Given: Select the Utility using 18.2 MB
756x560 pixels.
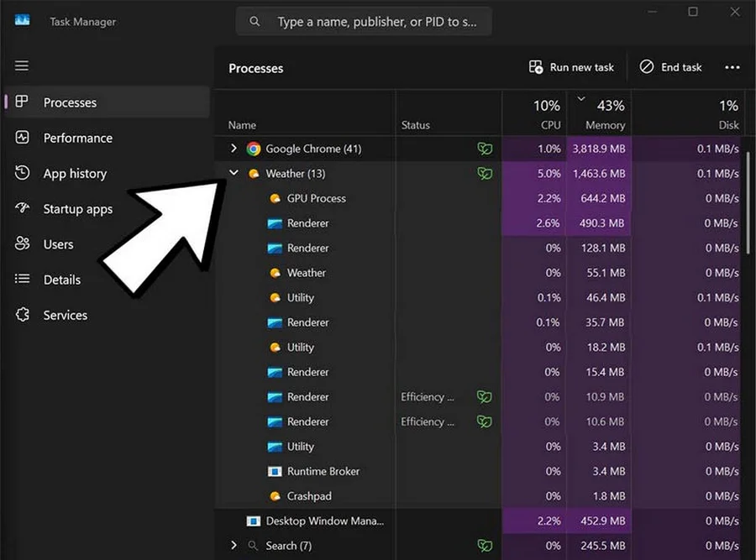Looking at the screenshot, I should pos(477,348).
